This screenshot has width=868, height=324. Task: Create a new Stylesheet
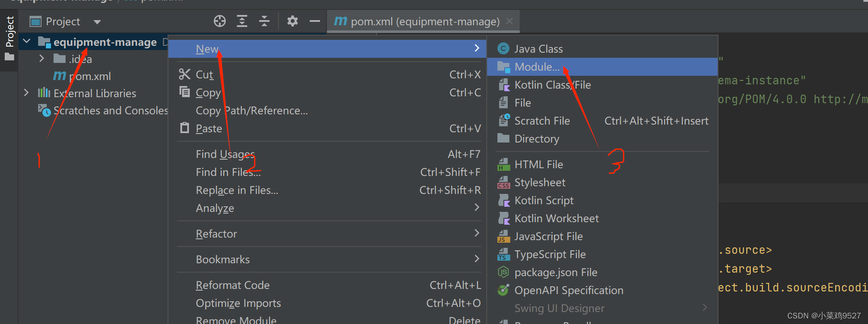pyautogui.click(x=602, y=182)
